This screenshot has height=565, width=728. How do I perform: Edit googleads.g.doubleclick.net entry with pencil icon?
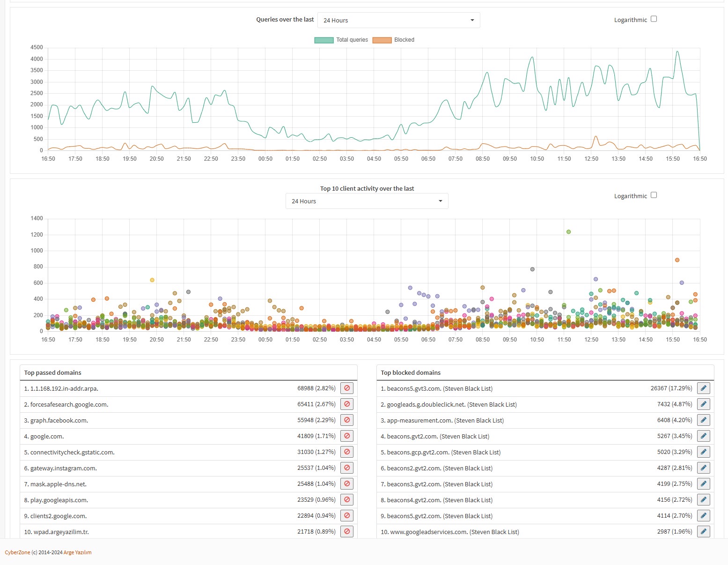pyautogui.click(x=704, y=404)
